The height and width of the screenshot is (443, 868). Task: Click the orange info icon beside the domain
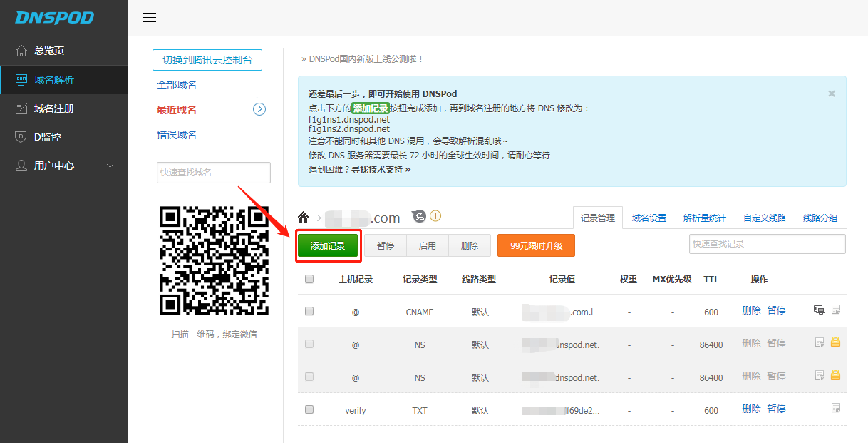click(x=435, y=216)
